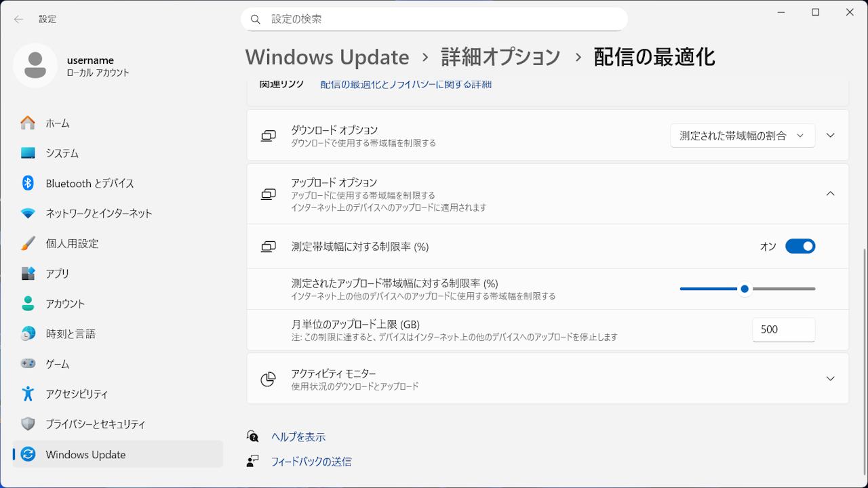The image size is (868, 488).
Task: Go to 時刻と言語 settings
Action: point(71,334)
